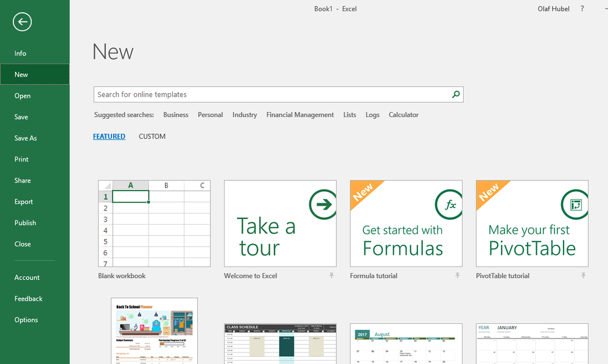Click the Welcome to Excel label
The image size is (608, 364).
click(251, 276)
